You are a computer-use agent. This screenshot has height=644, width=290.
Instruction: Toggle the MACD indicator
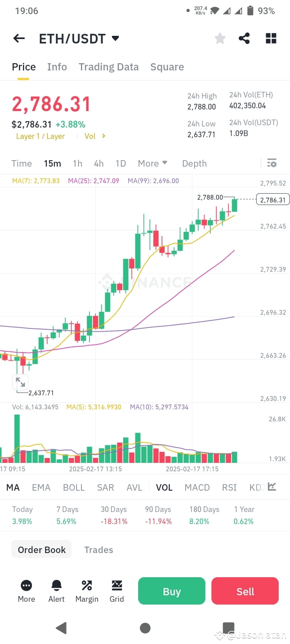197,487
